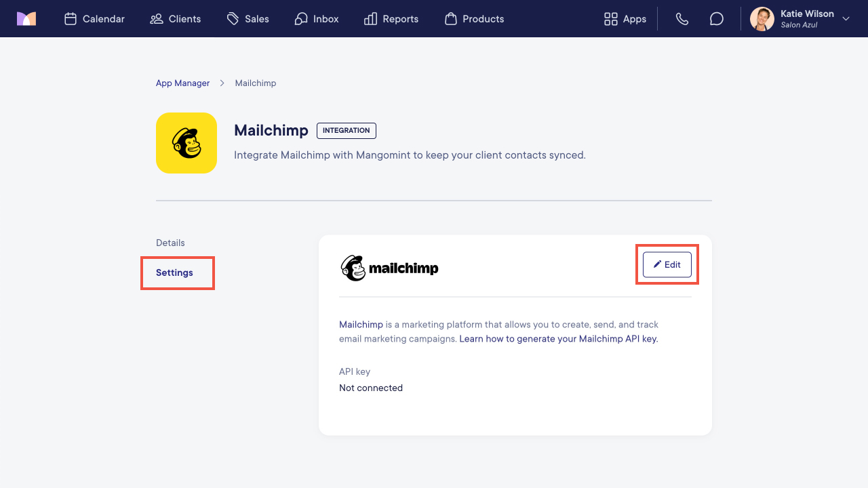Click Katie Wilson's profile avatar
Viewport: 868px width, 488px height.
tap(762, 19)
